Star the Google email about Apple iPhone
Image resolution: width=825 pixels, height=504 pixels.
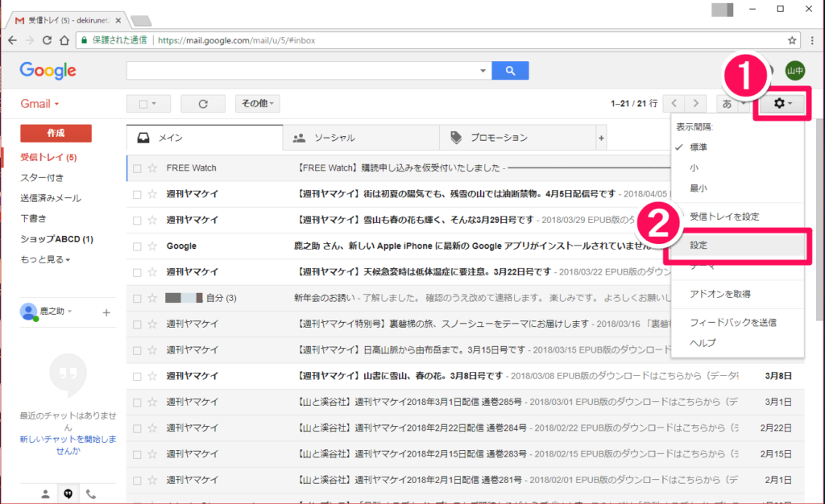pos(152,246)
